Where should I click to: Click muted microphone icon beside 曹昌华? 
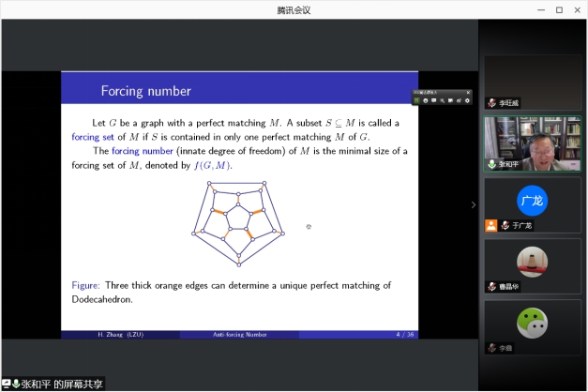click(491, 286)
